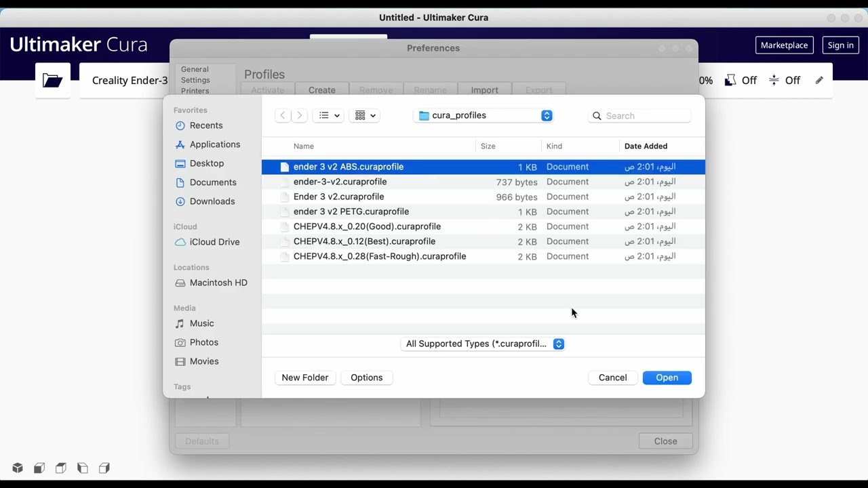Sort by the Size column header

(488, 146)
